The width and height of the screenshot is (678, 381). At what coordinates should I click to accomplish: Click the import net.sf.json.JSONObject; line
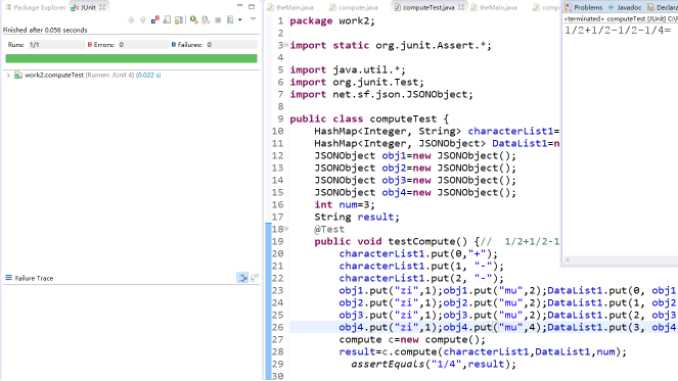pos(381,94)
